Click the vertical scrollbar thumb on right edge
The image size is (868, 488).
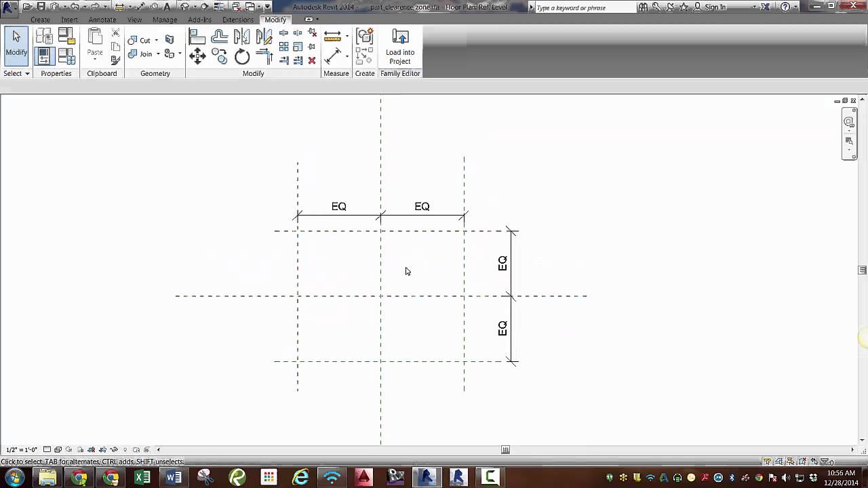click(x=862, y=270)
